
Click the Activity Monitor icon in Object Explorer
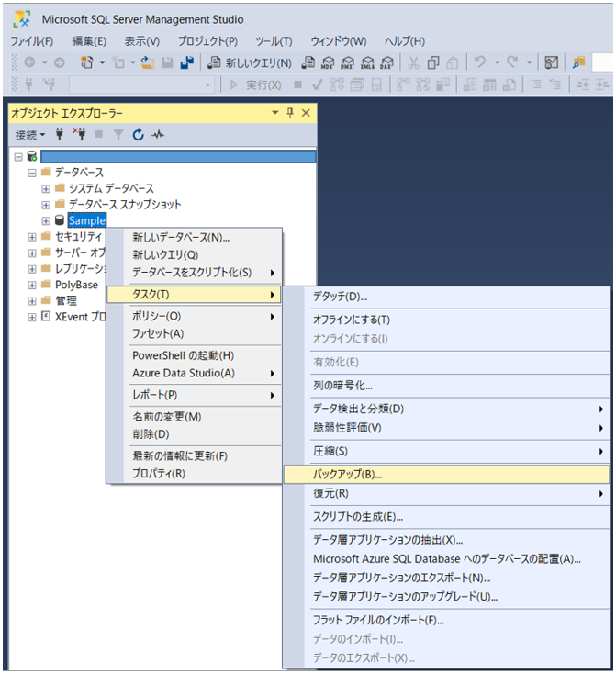pyautogui.click(x=158, y=135)
